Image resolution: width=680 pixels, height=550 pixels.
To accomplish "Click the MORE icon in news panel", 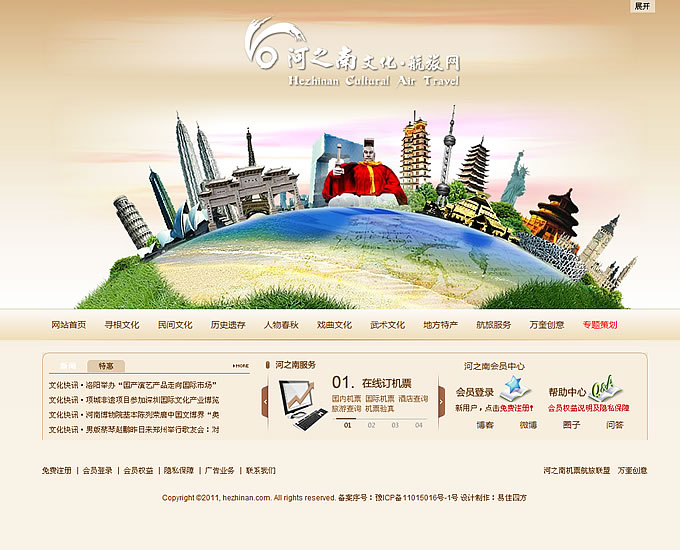I will point(241,366).
